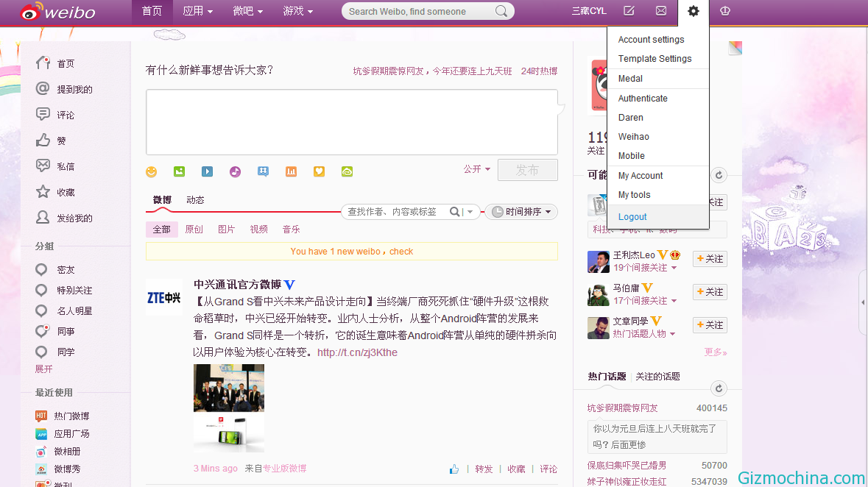Like the ZTE post thumbs-up icon
Viewport: 868px width, 487px height.
coord(454,469)
